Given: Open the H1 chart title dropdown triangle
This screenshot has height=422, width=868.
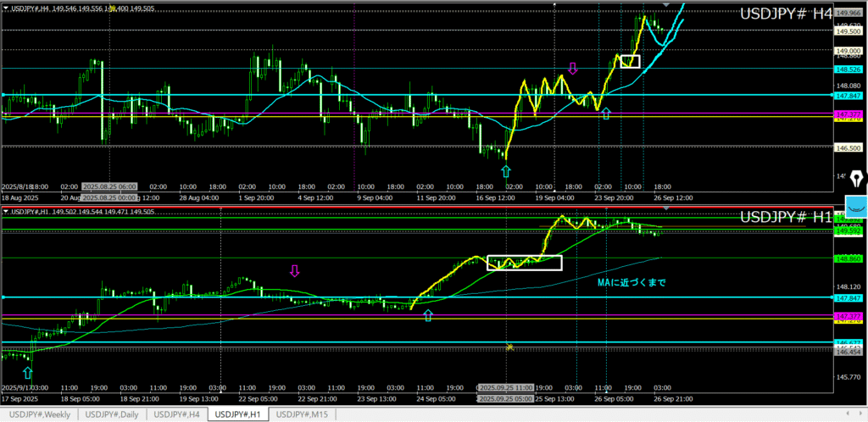Looking at the screenshot, I should (5, 211).
